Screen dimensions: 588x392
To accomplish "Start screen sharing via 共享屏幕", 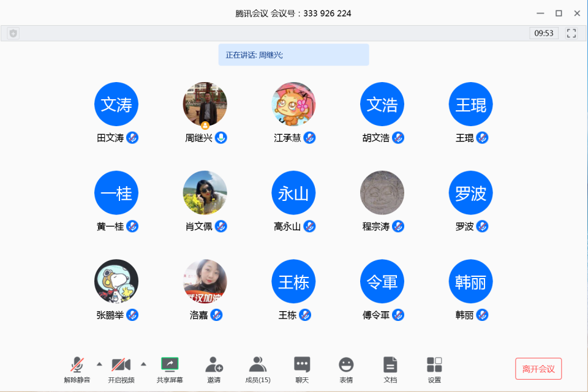I will [x=170, y=369].
